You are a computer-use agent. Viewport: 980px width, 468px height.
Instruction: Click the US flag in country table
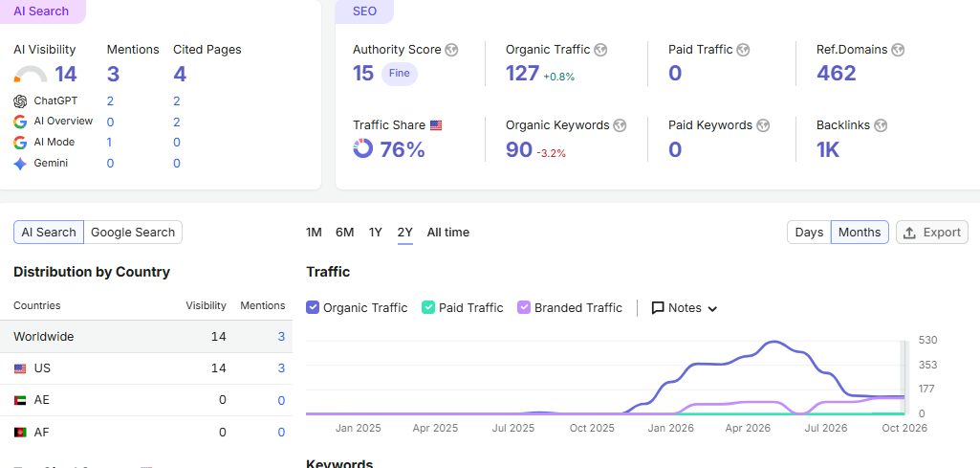click(20, 369)
